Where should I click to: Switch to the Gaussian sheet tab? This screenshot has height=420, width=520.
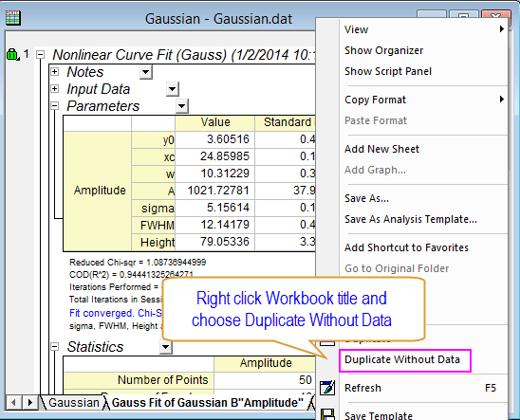point(74,403)
